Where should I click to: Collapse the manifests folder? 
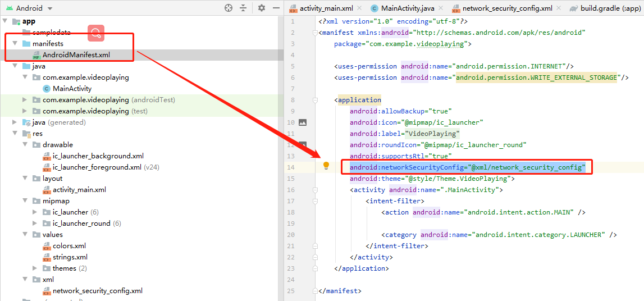[15, 44]
